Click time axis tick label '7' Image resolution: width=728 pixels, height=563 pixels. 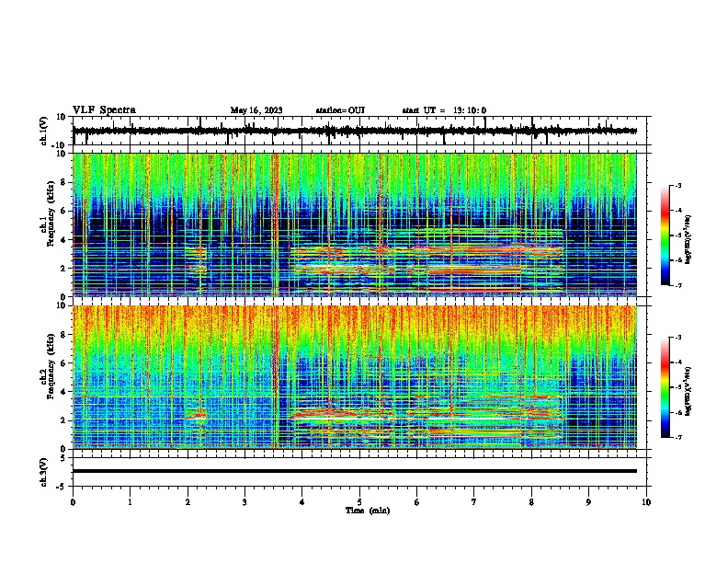tap(474, 502)
